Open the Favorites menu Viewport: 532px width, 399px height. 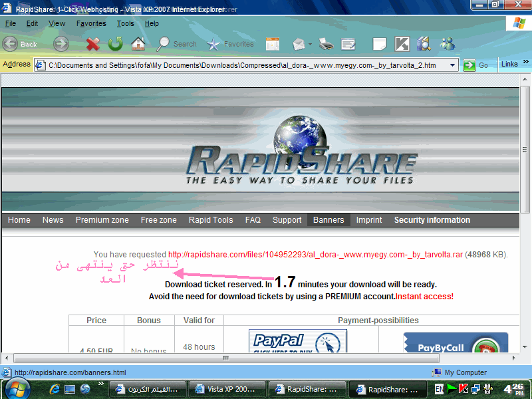click(x=91, y=23)
